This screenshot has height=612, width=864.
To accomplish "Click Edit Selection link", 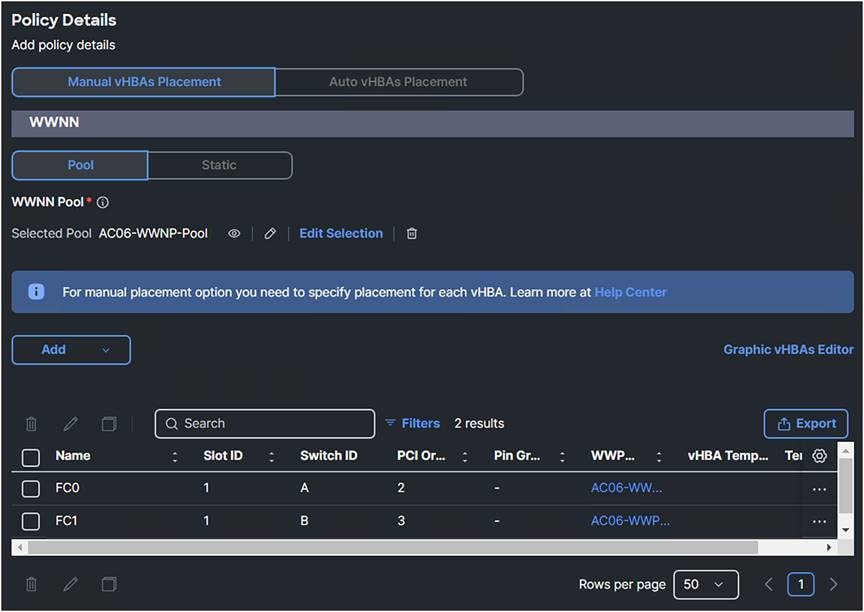I will [341, 234].
